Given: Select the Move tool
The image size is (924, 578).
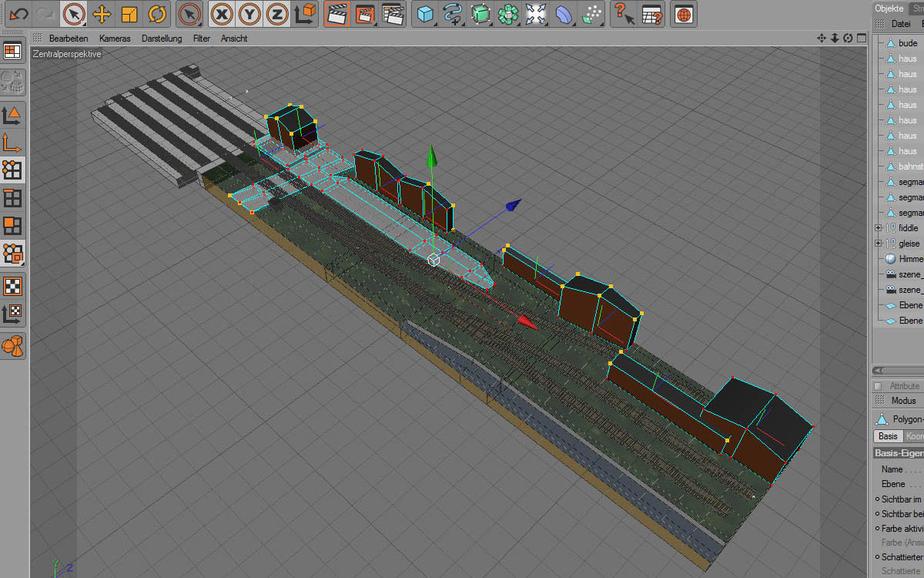Looking at the screenshot, I should [x=102, y=14].
